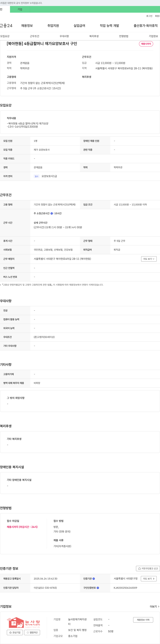Click the 인증기관 help question icon
This screenshot has width=160, height=644.
point(94,579)
